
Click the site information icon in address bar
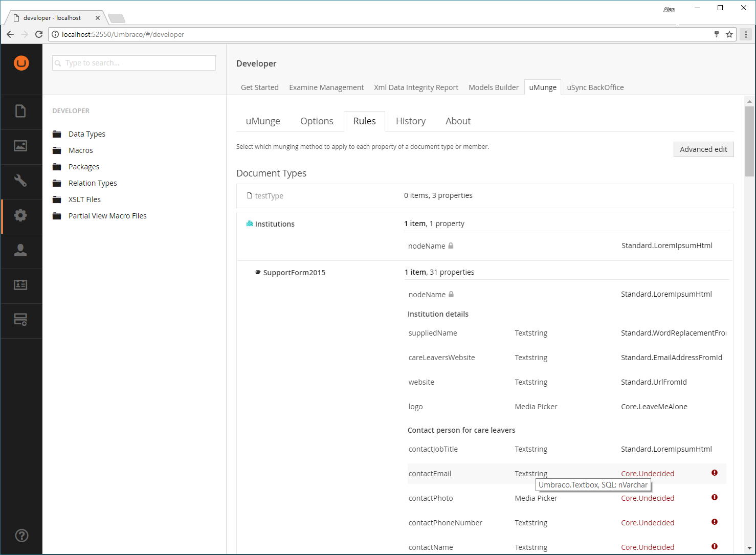(55, 34)
